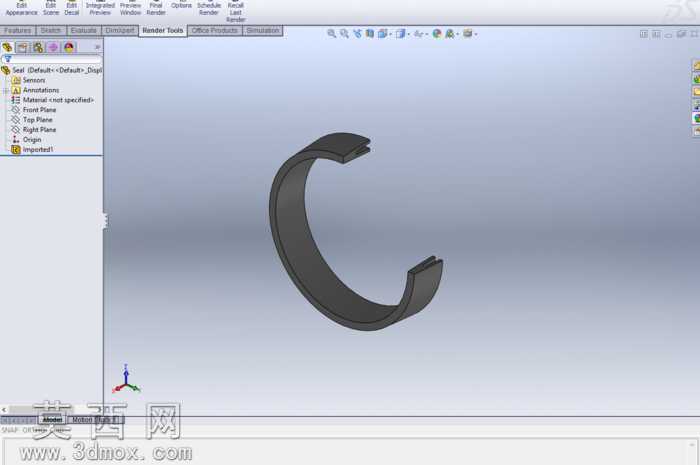Click the left panel scrollbar arrow
Image resolution: width=700 pixels, height=465 pixels.
tap(4, 409)
